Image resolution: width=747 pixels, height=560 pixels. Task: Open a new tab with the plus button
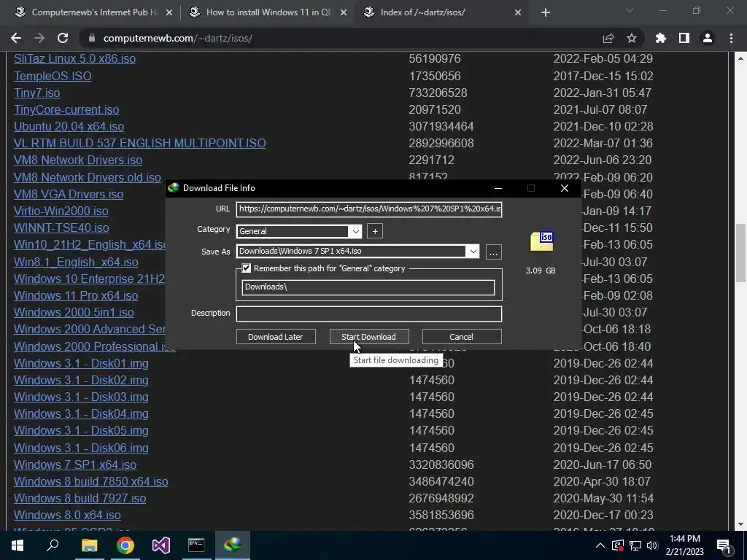[x=546, y=12]
